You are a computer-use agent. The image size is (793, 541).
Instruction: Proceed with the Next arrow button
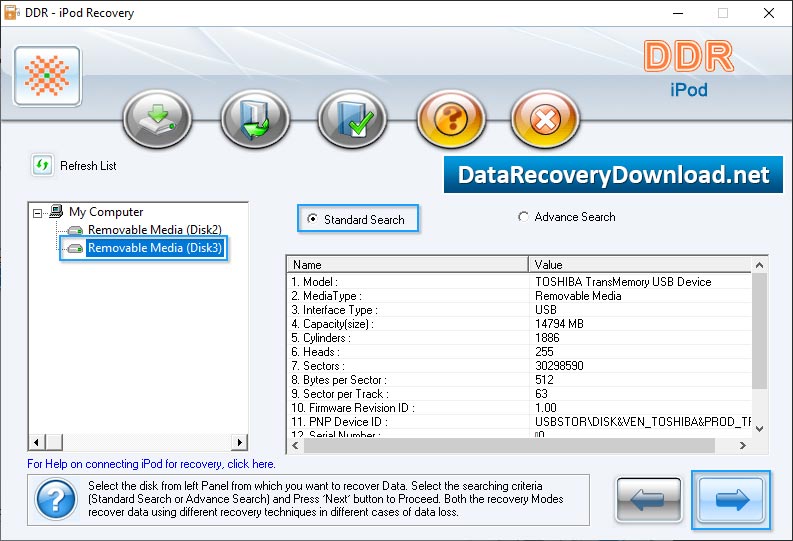coord(731,500)
